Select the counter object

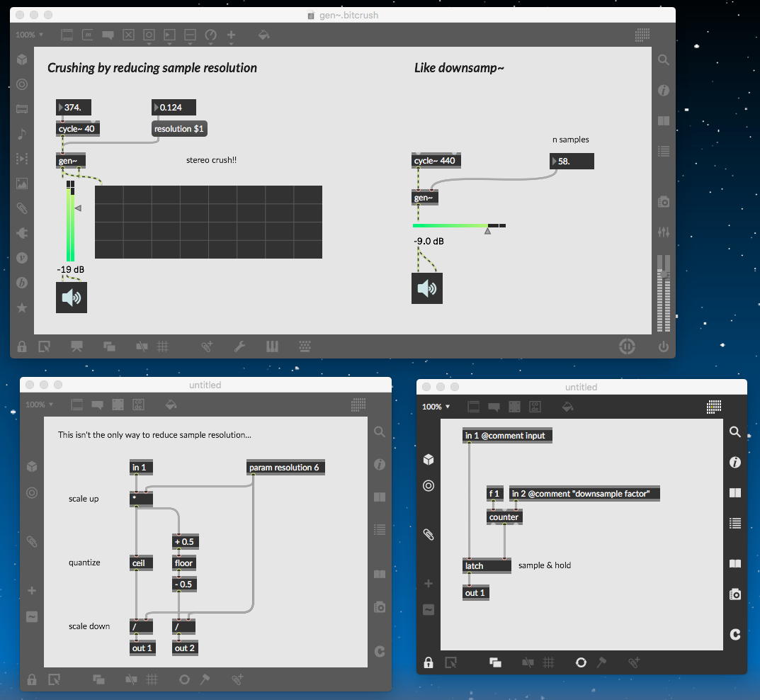point(504,516)
